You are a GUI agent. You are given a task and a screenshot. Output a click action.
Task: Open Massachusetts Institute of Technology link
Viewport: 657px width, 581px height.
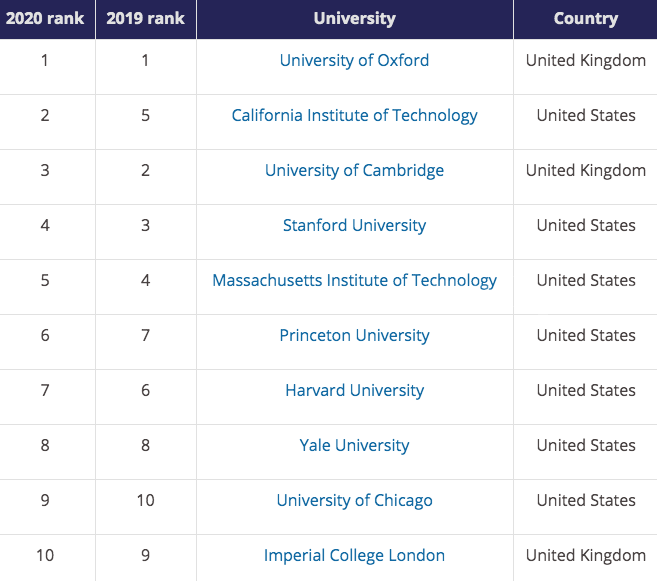(354, 280)
